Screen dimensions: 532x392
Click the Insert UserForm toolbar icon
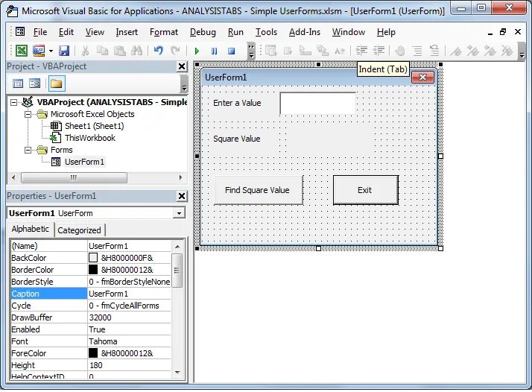pyautogui.click(x=39, y=51)
